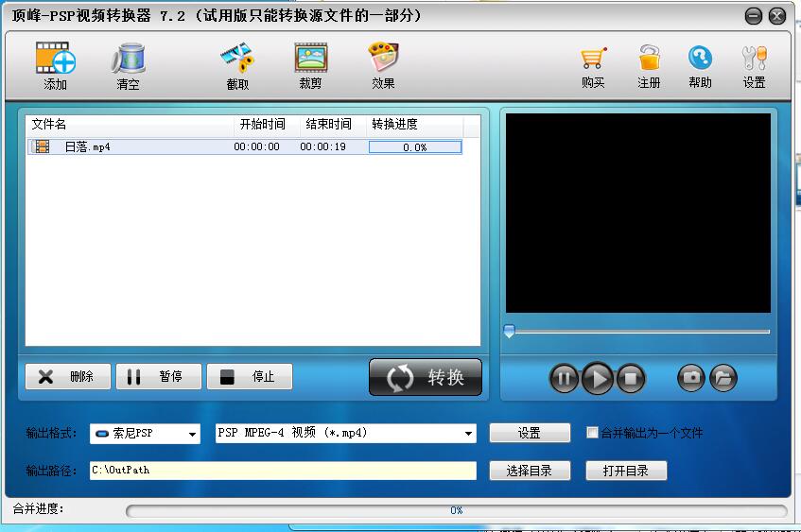This screenshot has width=801, height=532.
Task: Open 设置 (Settings) tools icon in toolbar
Action: (754, 62)
